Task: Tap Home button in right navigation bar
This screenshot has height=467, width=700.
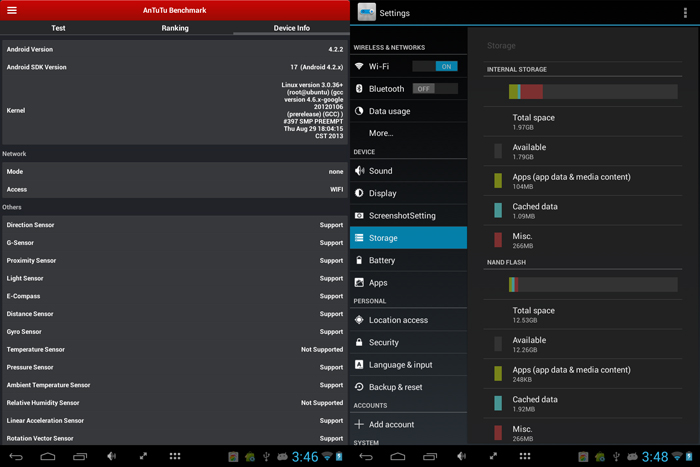Action: tap(398, 456)
